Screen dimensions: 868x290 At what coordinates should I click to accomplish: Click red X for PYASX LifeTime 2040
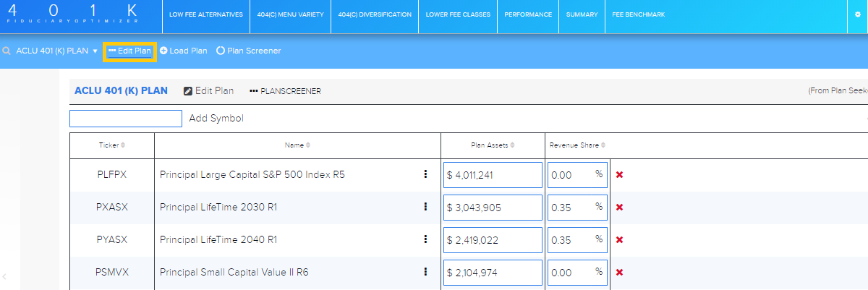[619, 239]
